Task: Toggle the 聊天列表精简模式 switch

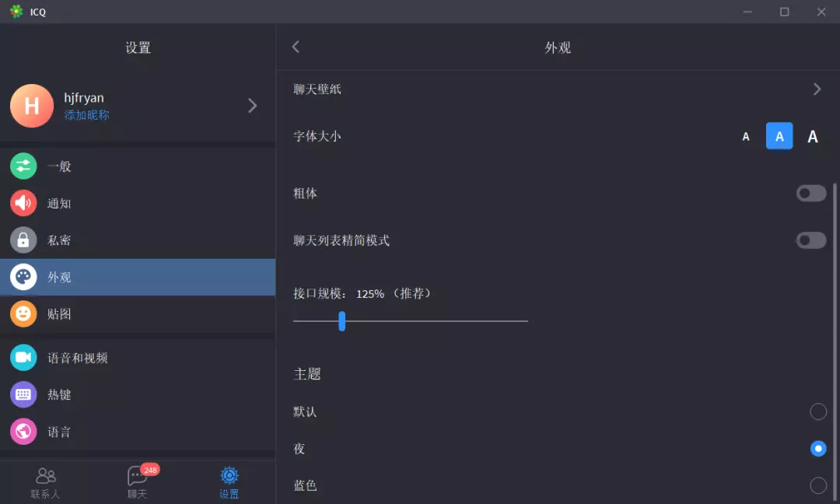Action: pos(811,240)
